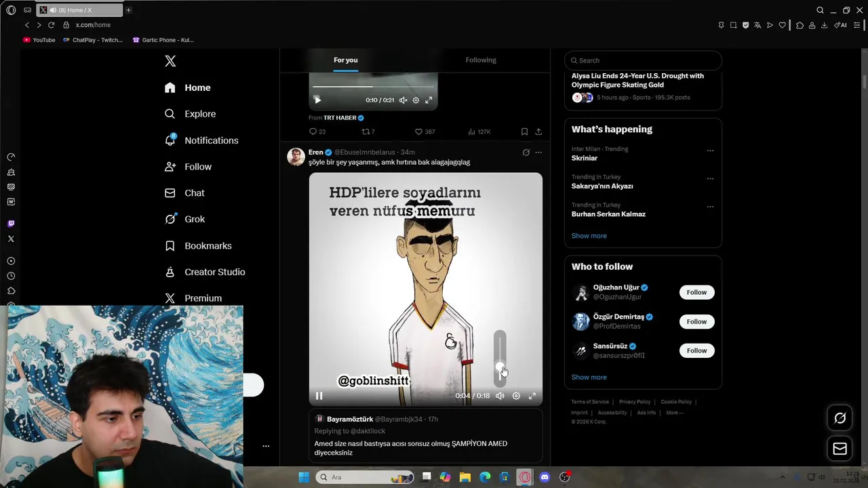
Task: Mute the @goblinshitt video sound
Action: tap(500, 396)
